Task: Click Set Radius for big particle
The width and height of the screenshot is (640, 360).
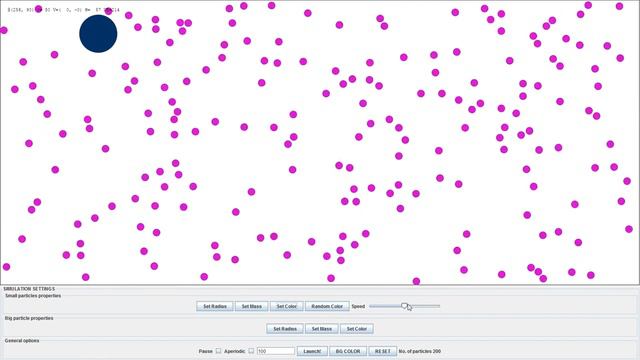Action: pos(285,329)
